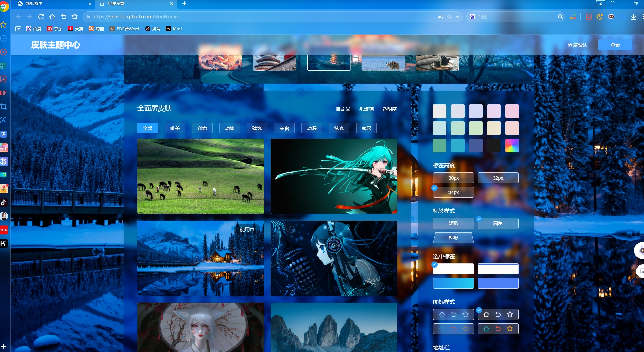This screenshot has height=352, width=644.
Task: Collapse the bookmarks bar sidebar toggle
Action: click(x=18, y=29)
